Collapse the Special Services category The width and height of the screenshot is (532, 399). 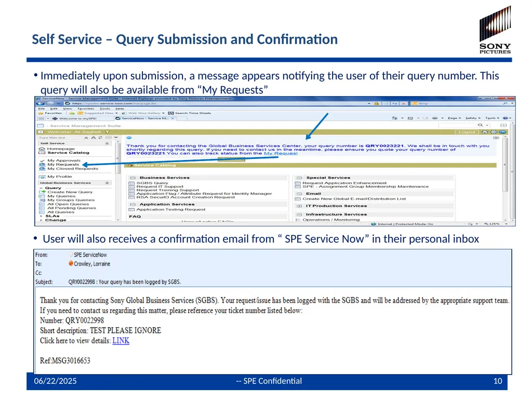[x=299, y=178]
